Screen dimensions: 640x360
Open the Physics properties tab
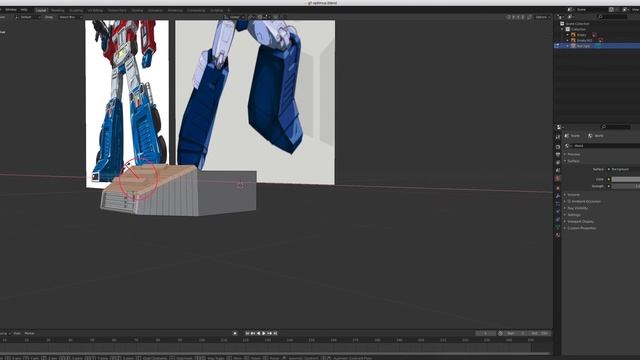pos(558,211)
